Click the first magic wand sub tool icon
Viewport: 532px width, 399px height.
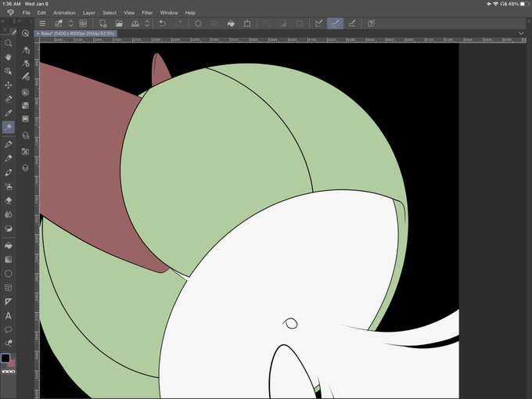(x=26, y=50)
